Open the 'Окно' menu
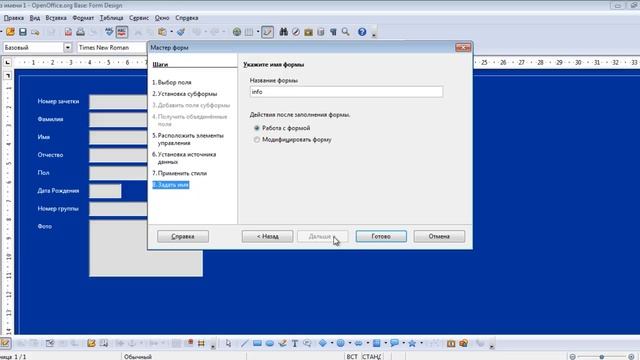 click(162, 18)
